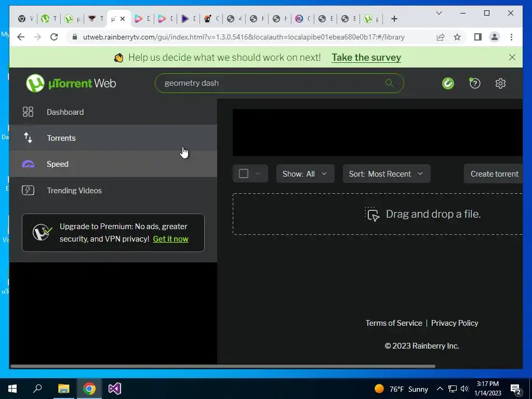
Task: Click the Chrome taskbar icon
Action: tap(89, 389)
